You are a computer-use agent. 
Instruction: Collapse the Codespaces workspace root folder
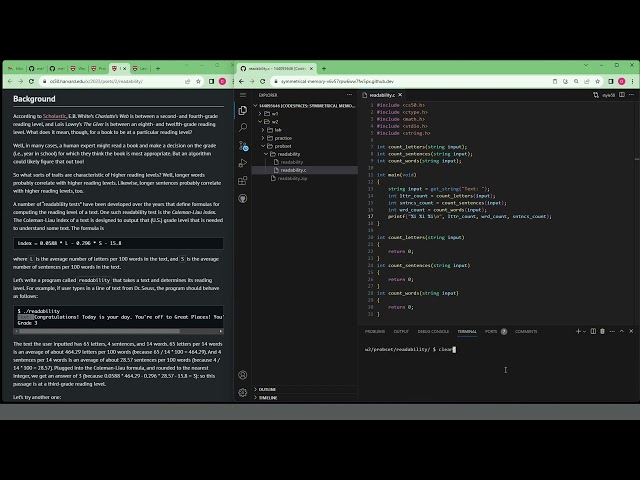[305, 106]
